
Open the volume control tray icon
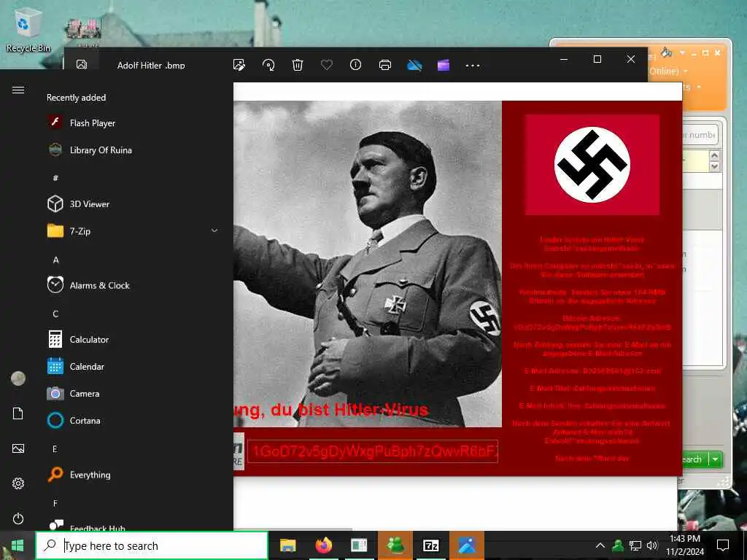pyautogui.click(x=653, y=545)
